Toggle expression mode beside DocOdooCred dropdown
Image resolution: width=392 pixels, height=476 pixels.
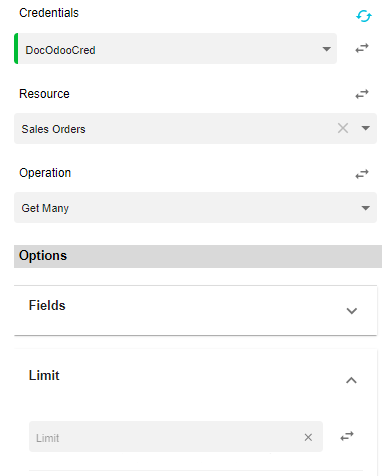362,48
